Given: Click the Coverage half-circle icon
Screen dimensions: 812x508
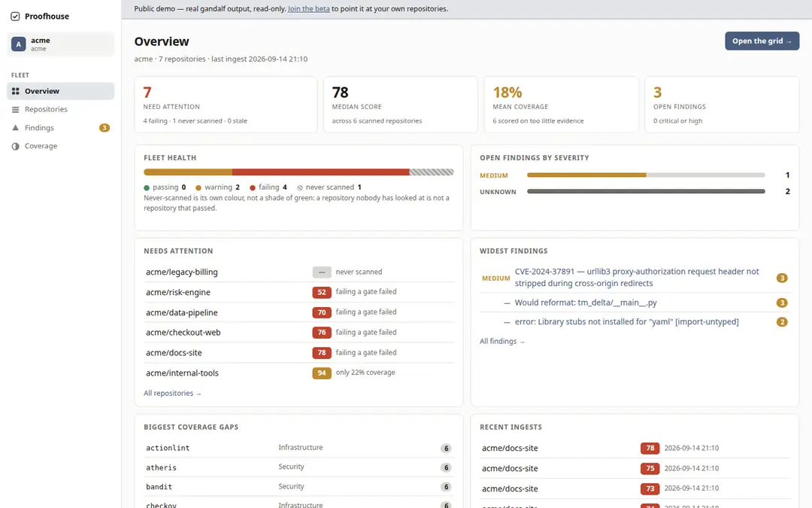Looking at the screenshot, I should [x=16, y=146].
